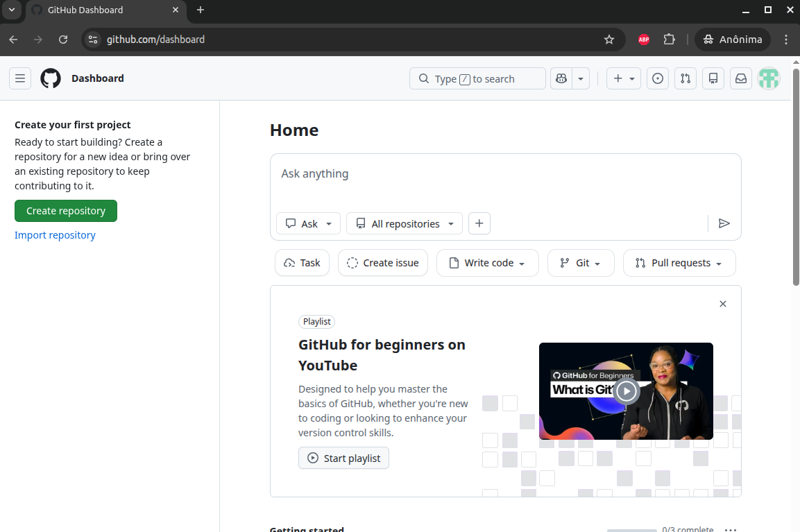Expand the All repositories dropdown
Image resolution: width=800 pixels, height=532 pixels.
(405, 223)
